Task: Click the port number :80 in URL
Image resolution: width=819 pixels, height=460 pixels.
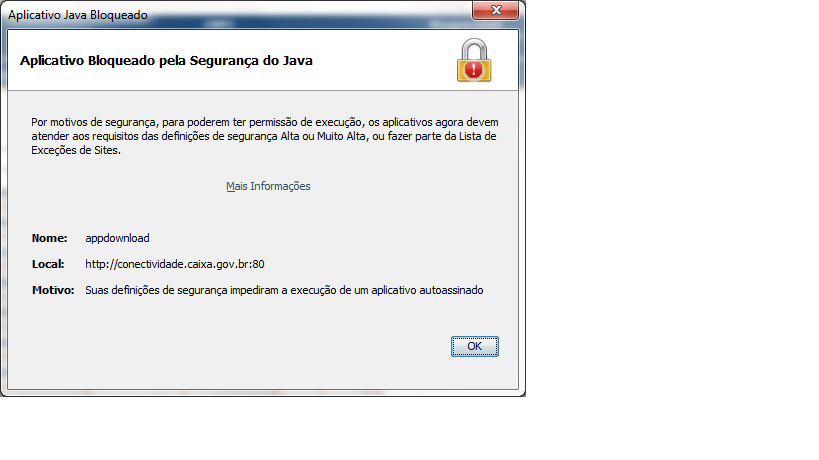Action: (x=256, y=264)
